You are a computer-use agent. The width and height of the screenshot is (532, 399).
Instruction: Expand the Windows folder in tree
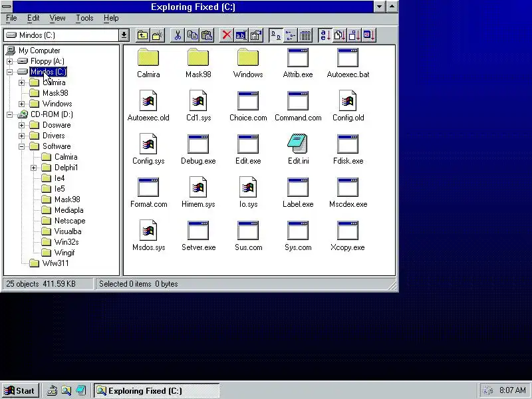pyautogui.click(x=21, y=104)
